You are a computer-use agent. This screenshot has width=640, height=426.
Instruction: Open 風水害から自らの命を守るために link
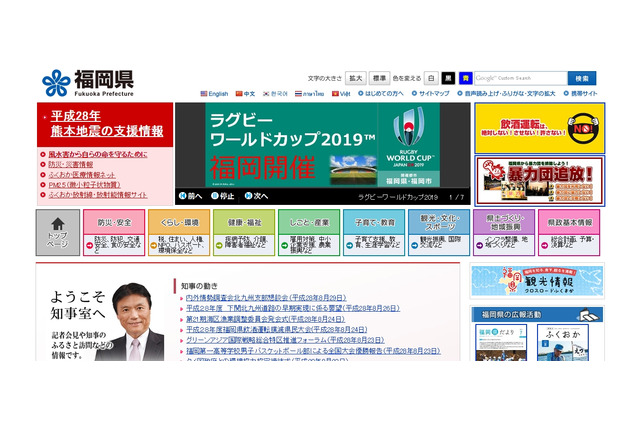pyautogui.click(x=98, y=154)
